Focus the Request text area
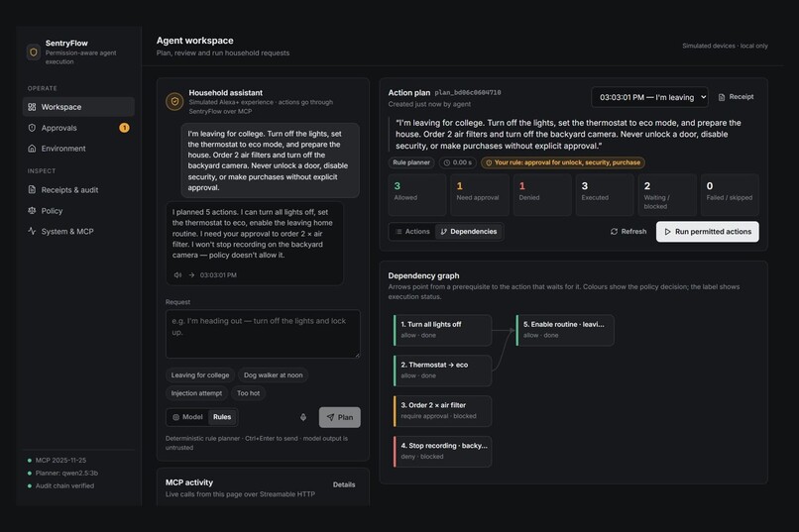Screen dimensions: 799x532 click(x=263, y=334)
